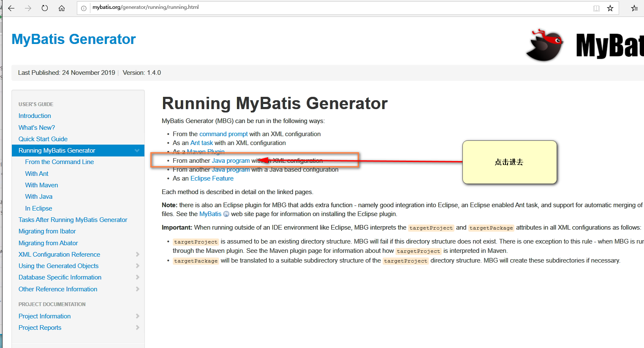Image resolution: width=644 pixels, height=348 pixels.
Task: Open Database Specific Information page
Action: click(60, 277)
